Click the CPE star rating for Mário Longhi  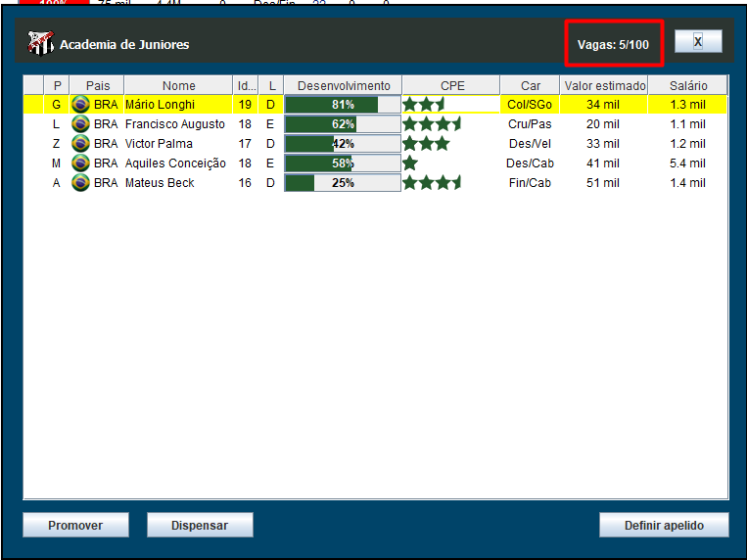click(x=424, y=105)
